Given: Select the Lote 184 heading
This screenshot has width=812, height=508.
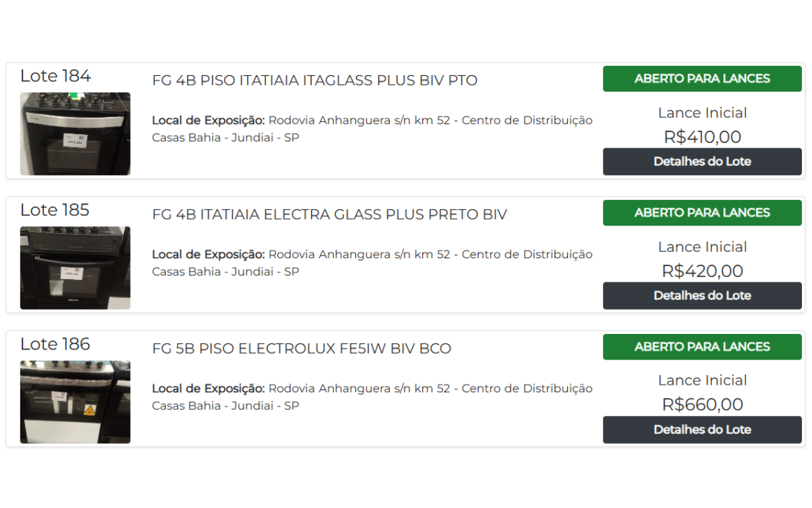Looking at the screenshot, I should [x=55, y=76].
